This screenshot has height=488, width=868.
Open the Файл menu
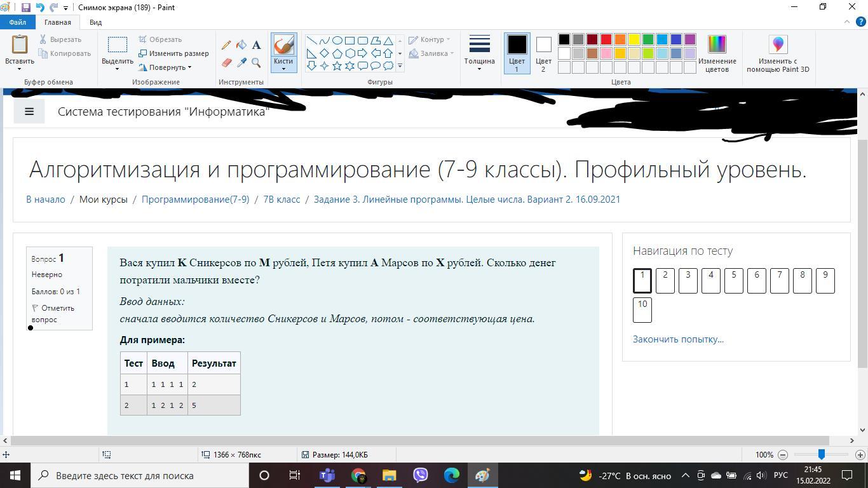pos(18,22)
